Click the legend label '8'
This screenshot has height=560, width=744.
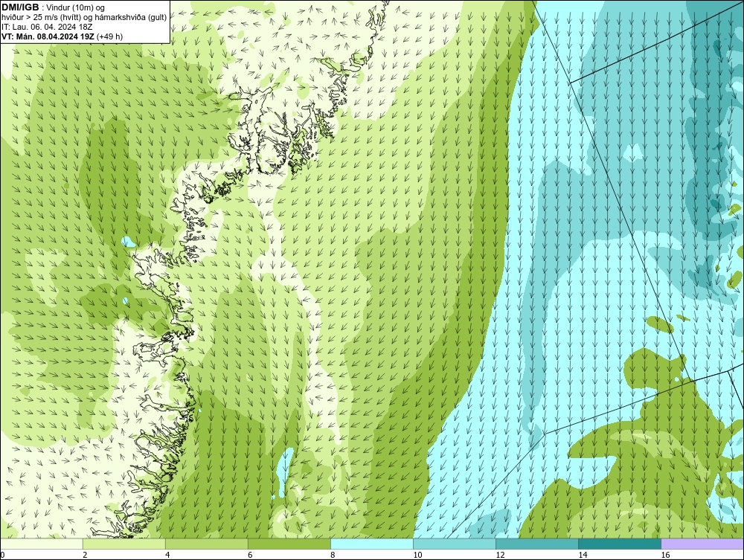pos(333,555)
